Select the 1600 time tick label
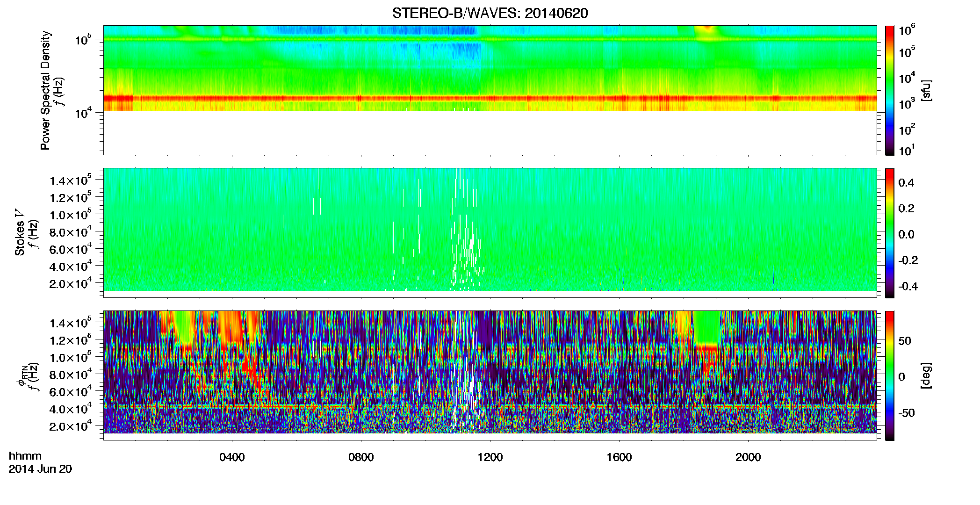 619,457
